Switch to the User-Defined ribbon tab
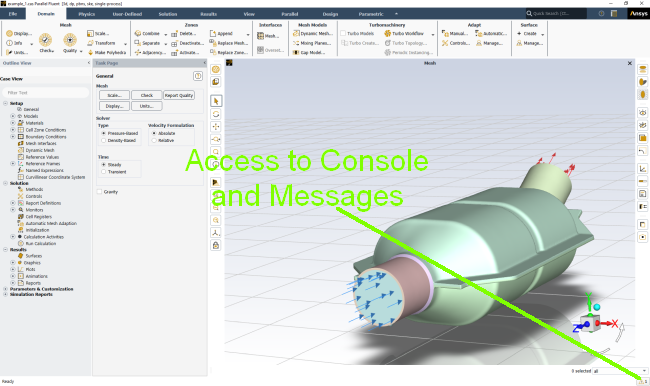Image resolution: width=650 pixels, height=386 pixels. click(x=127, y=14)
